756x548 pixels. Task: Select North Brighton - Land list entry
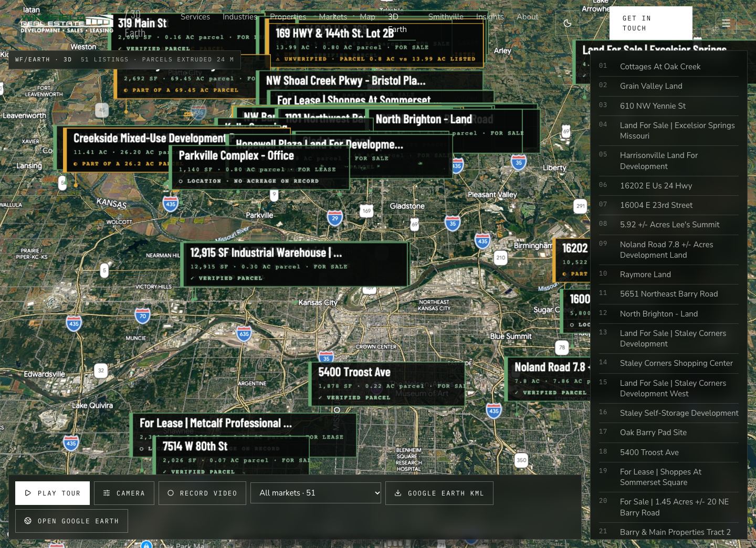coord(669,314)
